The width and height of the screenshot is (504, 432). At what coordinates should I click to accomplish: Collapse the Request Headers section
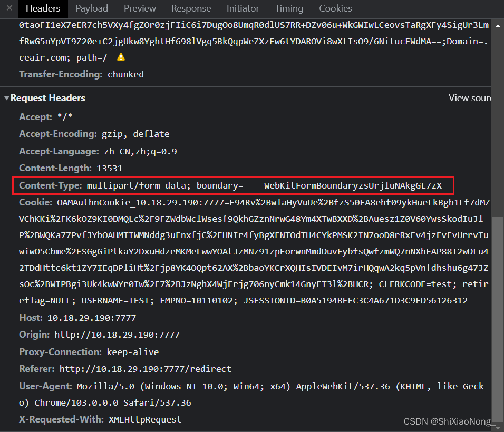coord(7,97)
